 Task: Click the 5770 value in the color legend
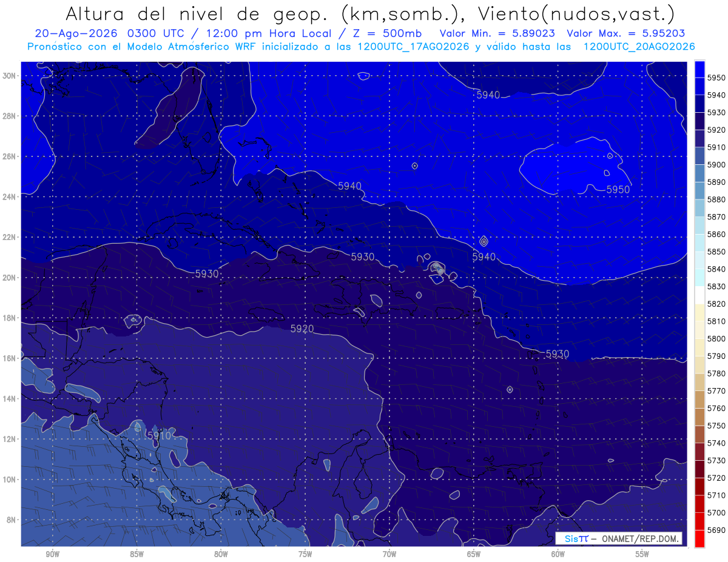tap(716, 391)
